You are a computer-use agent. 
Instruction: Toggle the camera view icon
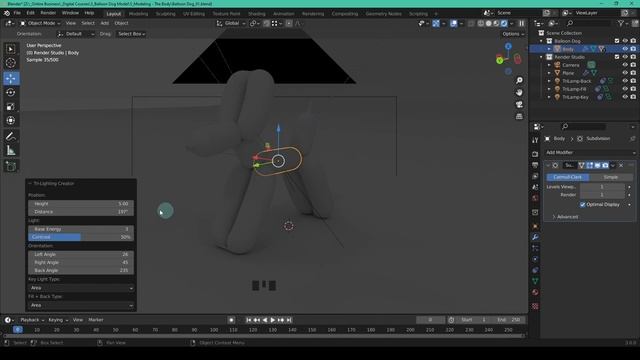tap(519, 104)
